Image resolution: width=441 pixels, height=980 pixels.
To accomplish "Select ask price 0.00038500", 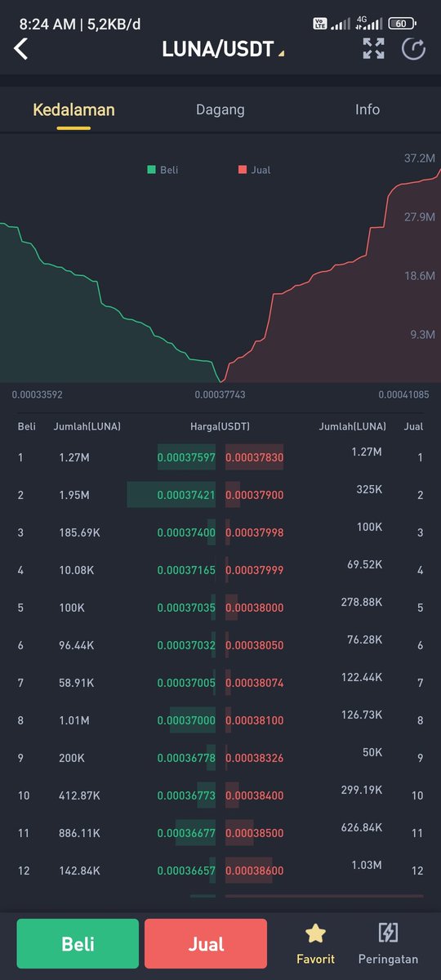I will (255, 833).
